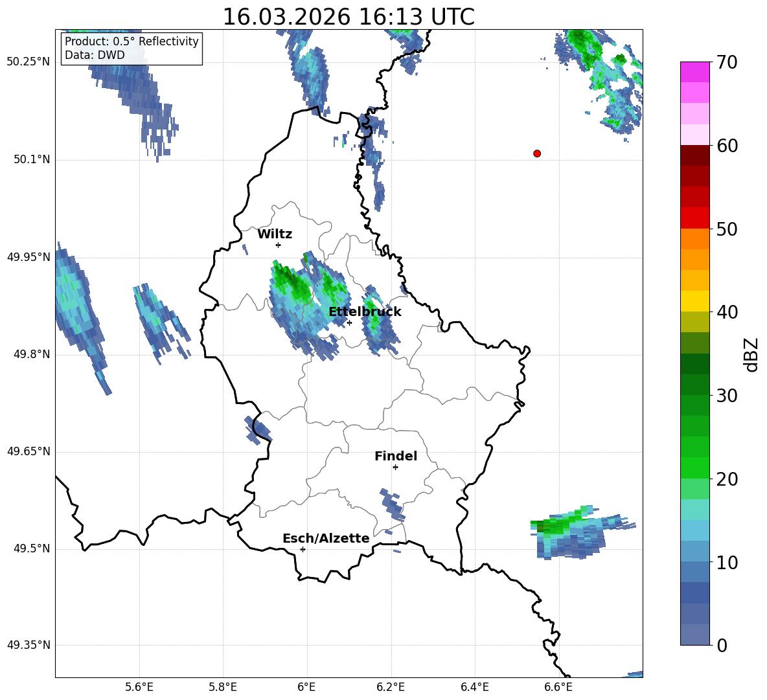This screenshot has height=700, width=767.
Task: Click the 6°E longitude tick label
Action: tap(306, 687)
